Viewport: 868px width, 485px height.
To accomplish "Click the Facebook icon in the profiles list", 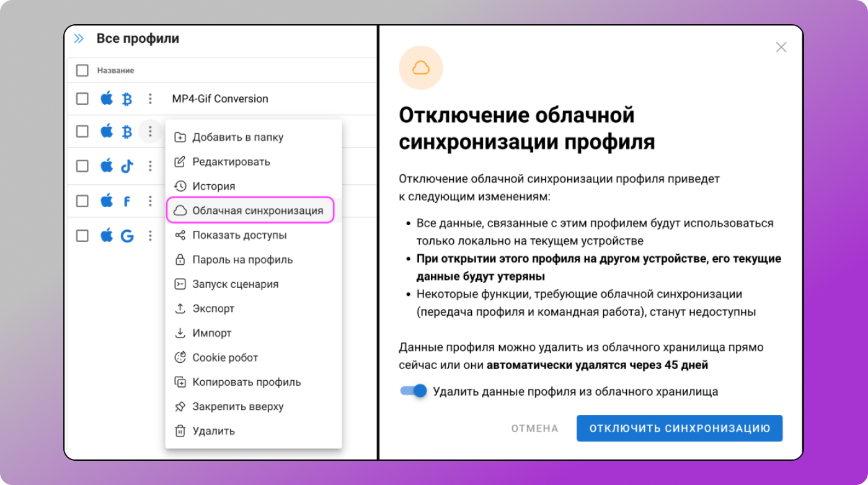I will point(126,200).
